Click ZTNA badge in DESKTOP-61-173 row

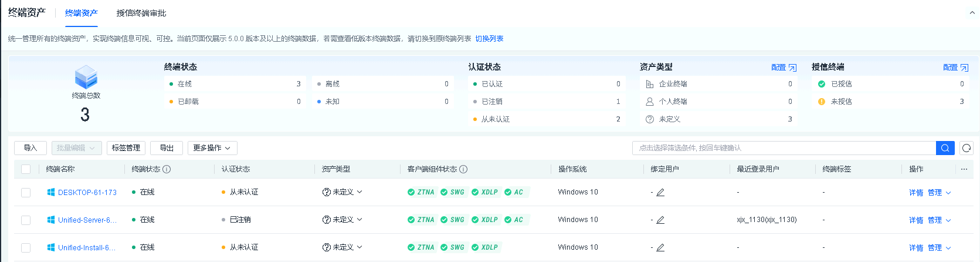pos(421,192)
